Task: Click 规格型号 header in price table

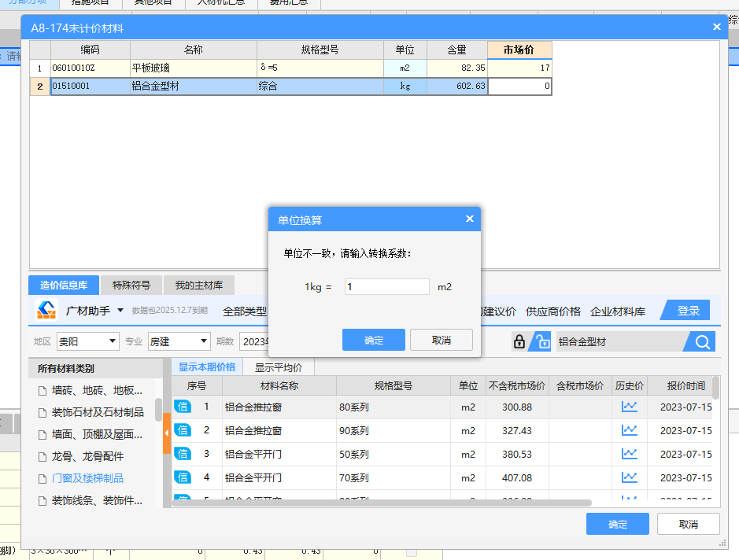Action: 393,386
